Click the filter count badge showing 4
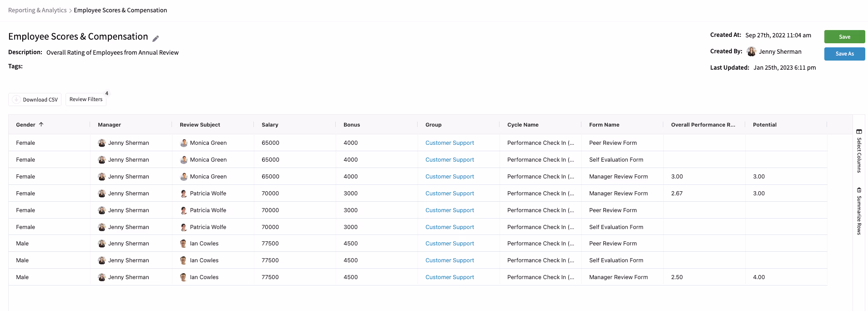The image size is (868, 311). 107,93
